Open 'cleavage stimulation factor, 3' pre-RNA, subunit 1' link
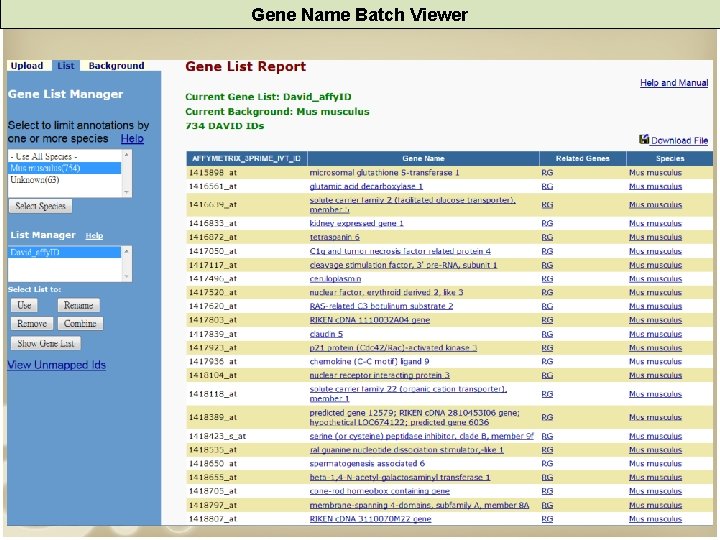 (x=403, y=265)
